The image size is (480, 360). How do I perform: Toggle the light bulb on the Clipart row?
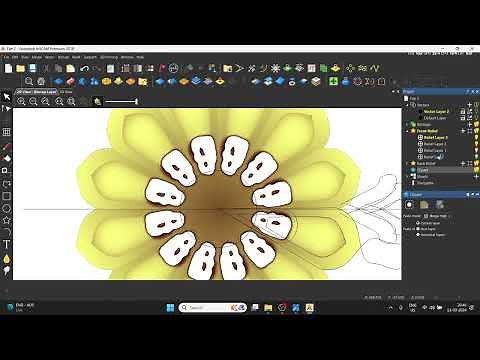(x=476, y=170)
